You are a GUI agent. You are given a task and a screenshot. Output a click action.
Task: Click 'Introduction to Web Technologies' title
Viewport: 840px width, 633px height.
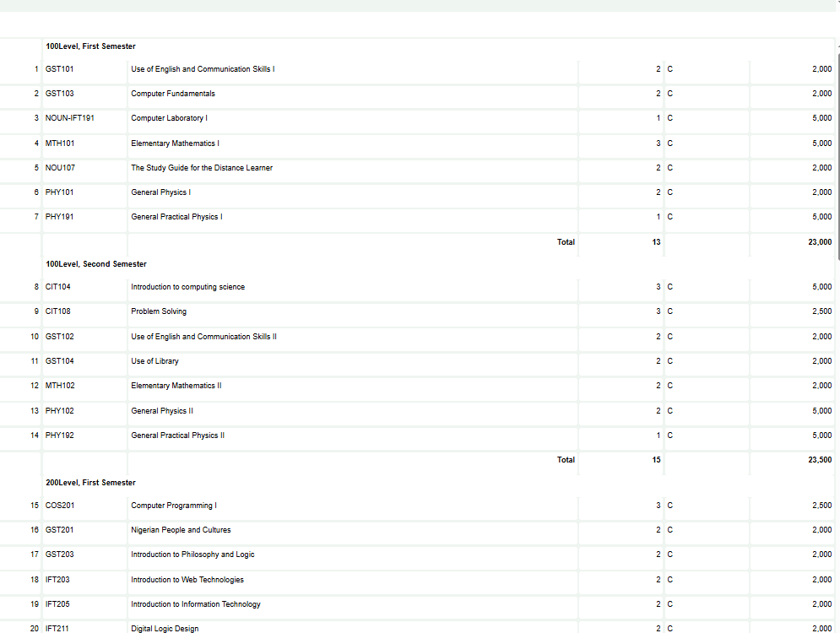(187, 580)
